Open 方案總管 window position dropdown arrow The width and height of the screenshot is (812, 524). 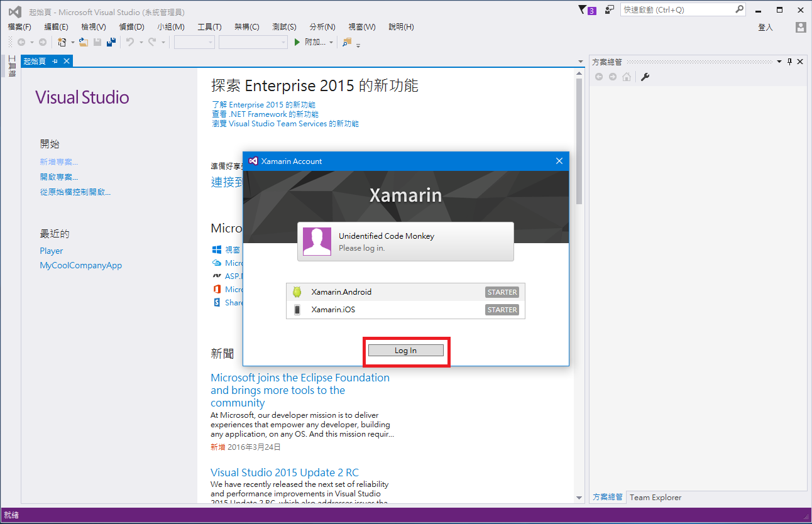[x=779, y=62]
